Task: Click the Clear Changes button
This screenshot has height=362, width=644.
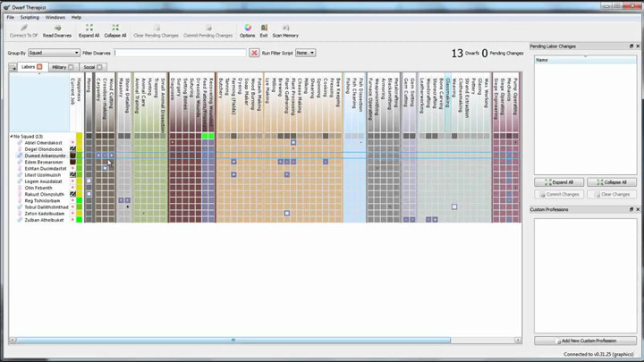Action: 612,194
